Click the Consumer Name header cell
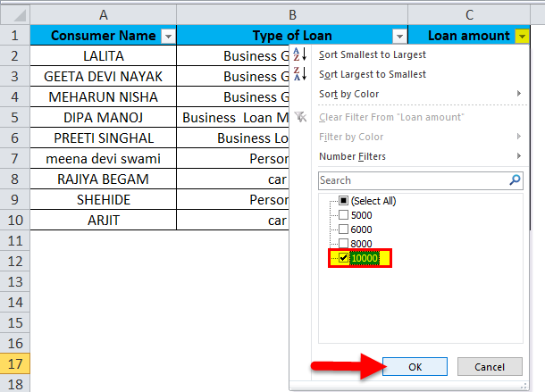The image size is (545, 392). coord(104,36)
